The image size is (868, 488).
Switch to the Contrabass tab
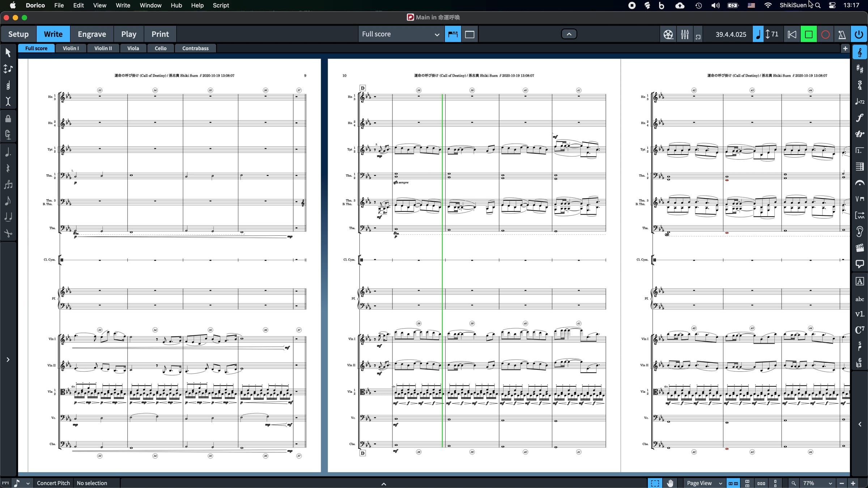195,48
